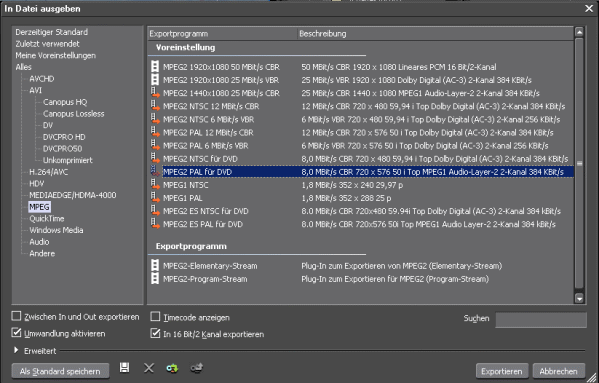The width and height of the screenshot is (599, 383).
Task: Uncheck Umwandlung aktivieren checkbox
Action: coord(16,333)
